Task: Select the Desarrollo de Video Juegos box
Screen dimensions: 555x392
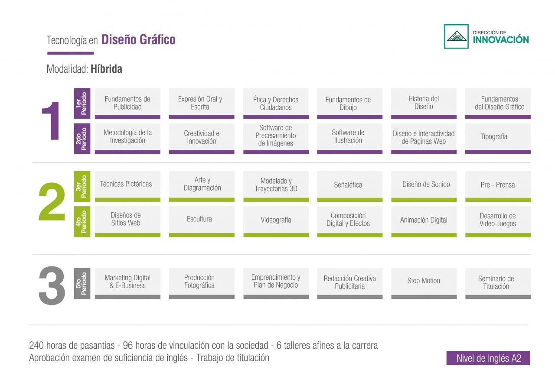Action: [498, 221]
